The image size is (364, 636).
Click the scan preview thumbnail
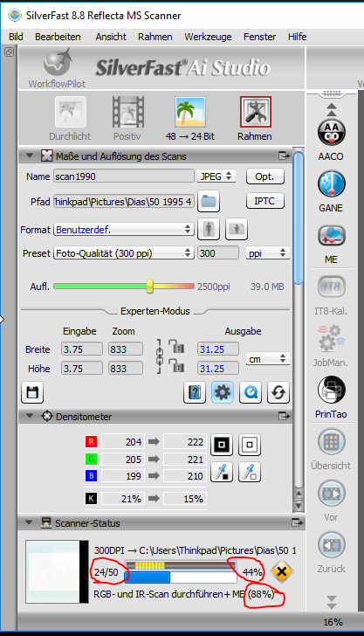tap(57, 571)
